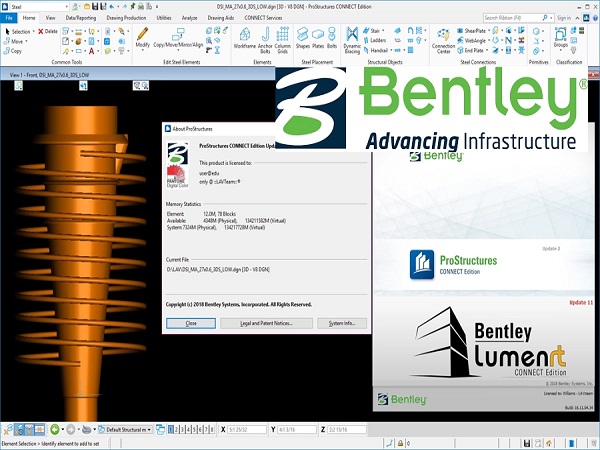
Task: Toggle view 1 button in view group
Action: 171,429
